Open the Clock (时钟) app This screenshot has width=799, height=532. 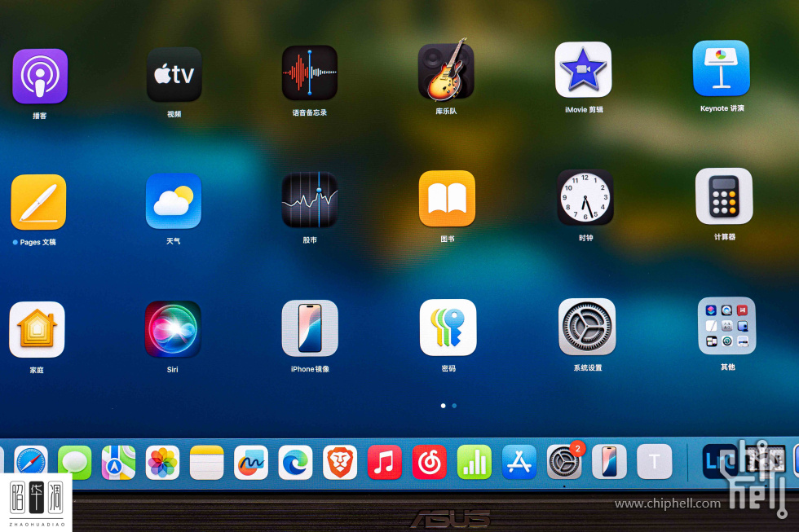[x=585, y=197]
